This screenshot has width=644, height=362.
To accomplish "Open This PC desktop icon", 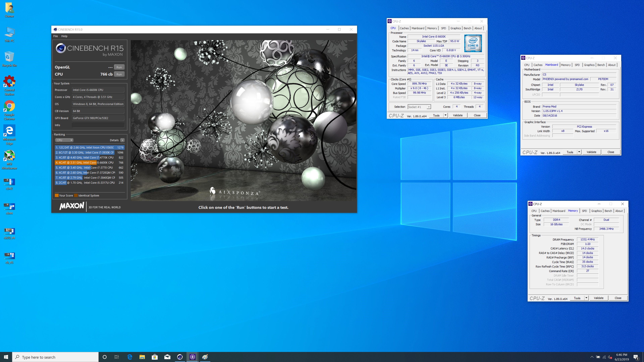I will coord(9,35).
